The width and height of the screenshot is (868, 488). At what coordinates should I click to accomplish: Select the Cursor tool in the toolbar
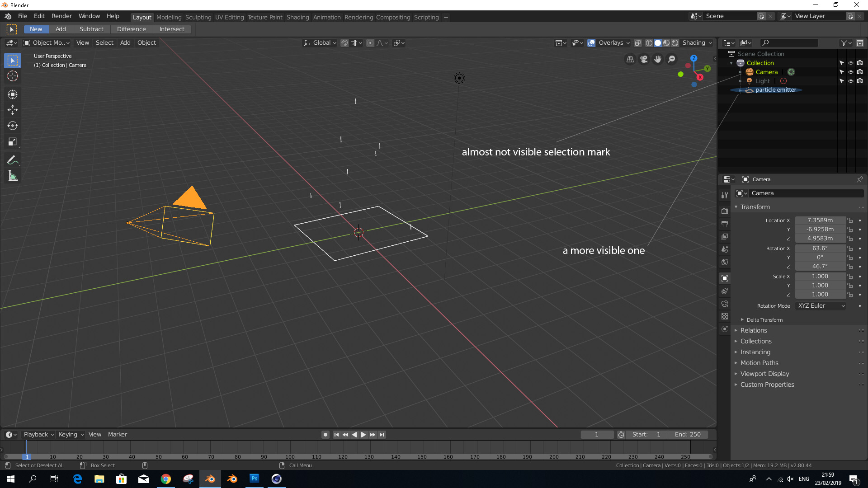pyautogui.click(x=13, y=76)
